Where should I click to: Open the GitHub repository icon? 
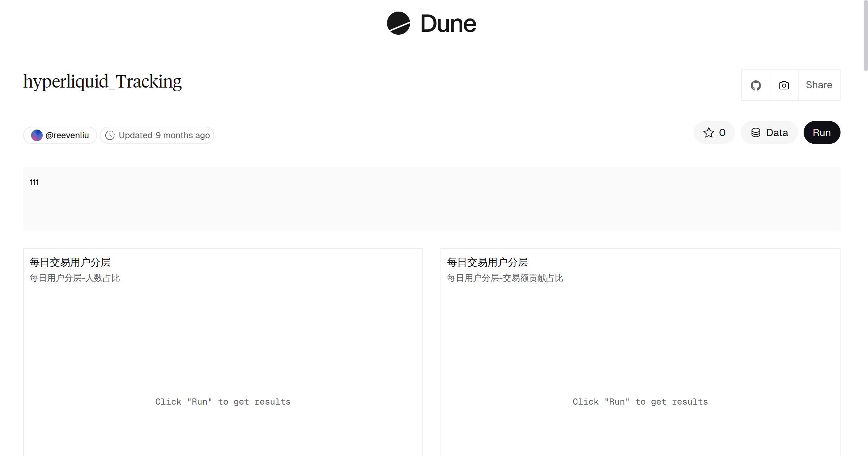(x=756, y=85)
